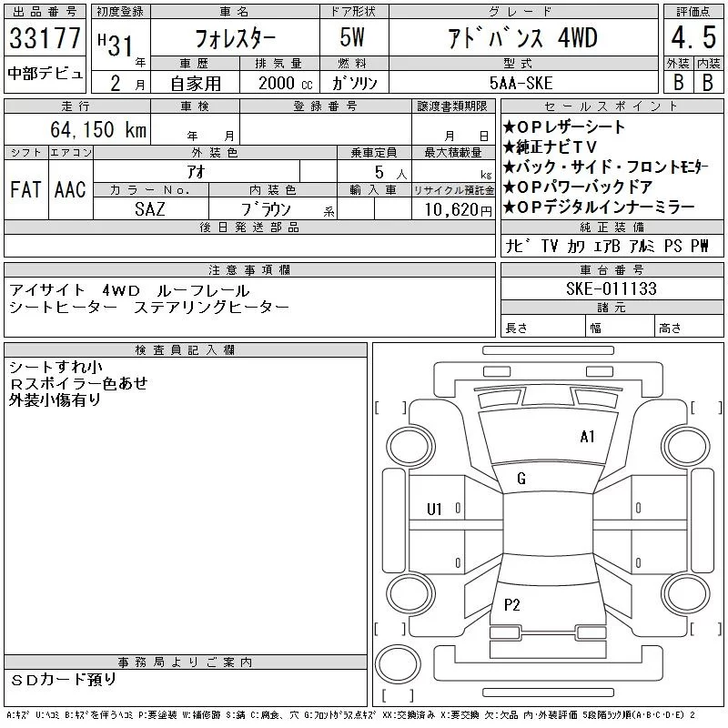Click the model code 5AA-SKE
This screenshot has height=728, width=728.
click(x=521, y=83)
